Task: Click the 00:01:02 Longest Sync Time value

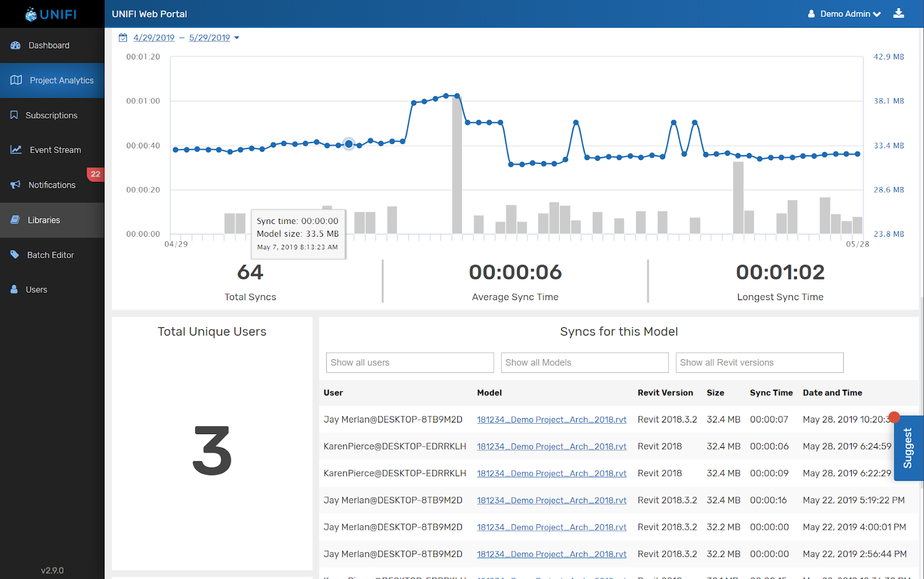Action: tap(780, 272)
